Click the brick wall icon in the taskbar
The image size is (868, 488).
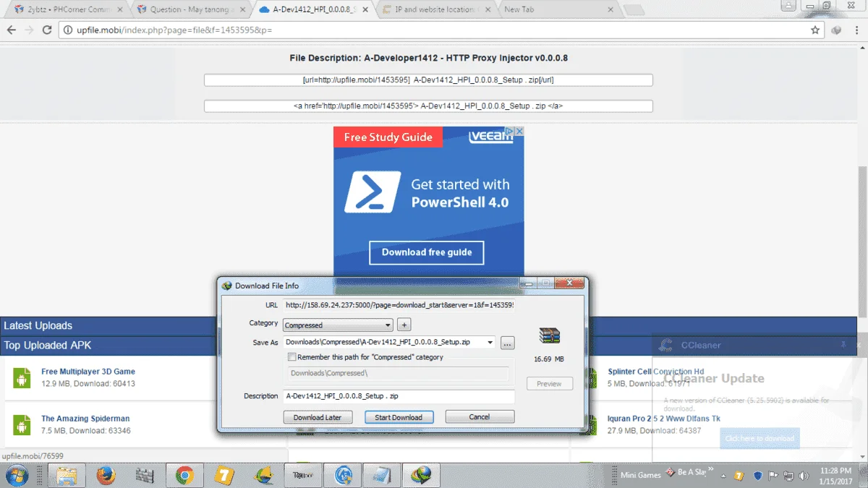(145, 476)
